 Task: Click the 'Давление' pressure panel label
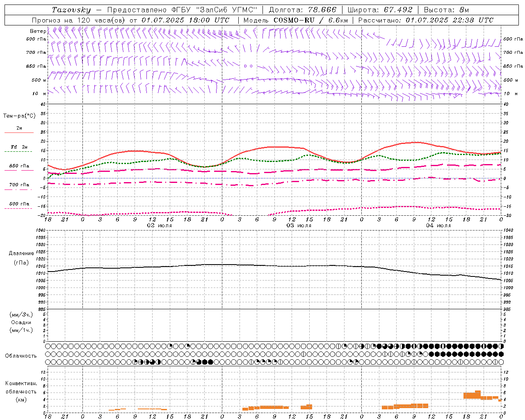tap(21, 253)
